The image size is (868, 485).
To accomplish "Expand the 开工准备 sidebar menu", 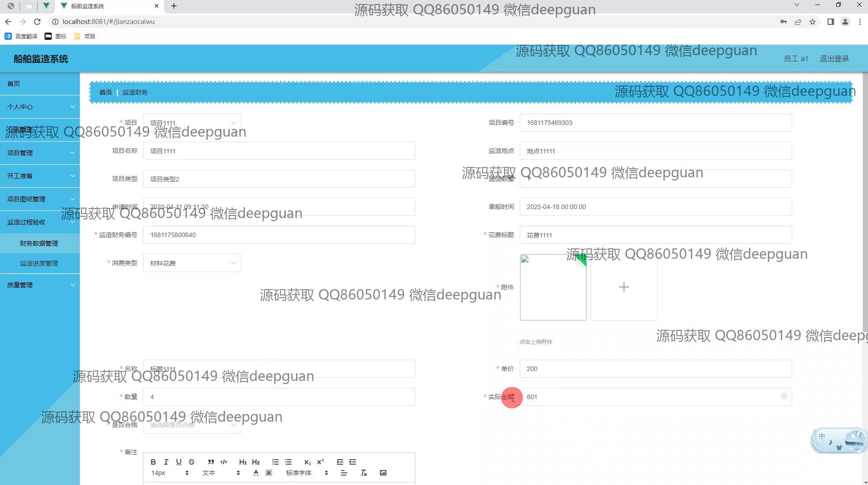I will pos(40,176).
